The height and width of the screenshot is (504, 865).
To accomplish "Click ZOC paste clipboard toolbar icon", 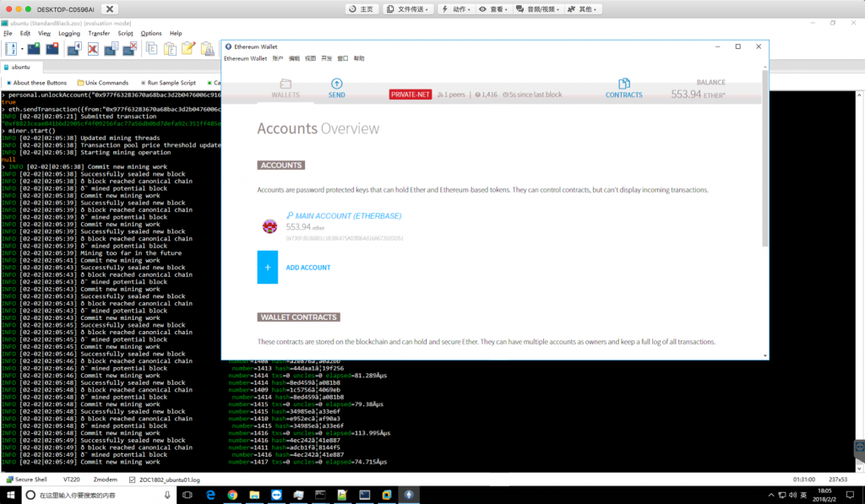I will [x=170, y=49].
